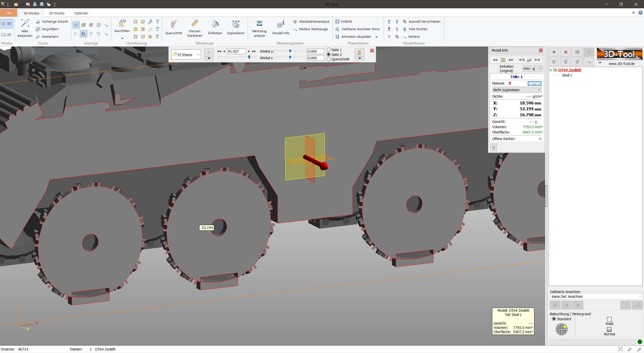Open the Nicht zugewiesen material dropdown

pos(517,90)
